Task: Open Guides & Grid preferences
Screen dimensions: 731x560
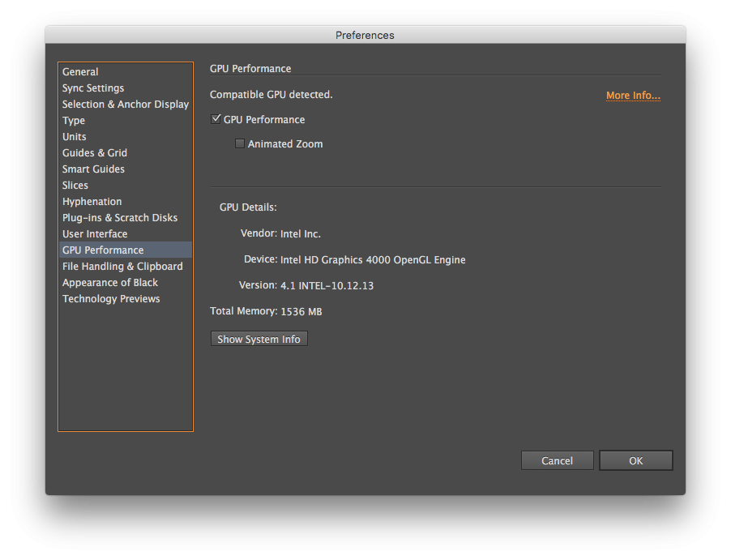Action: (126, 153)
